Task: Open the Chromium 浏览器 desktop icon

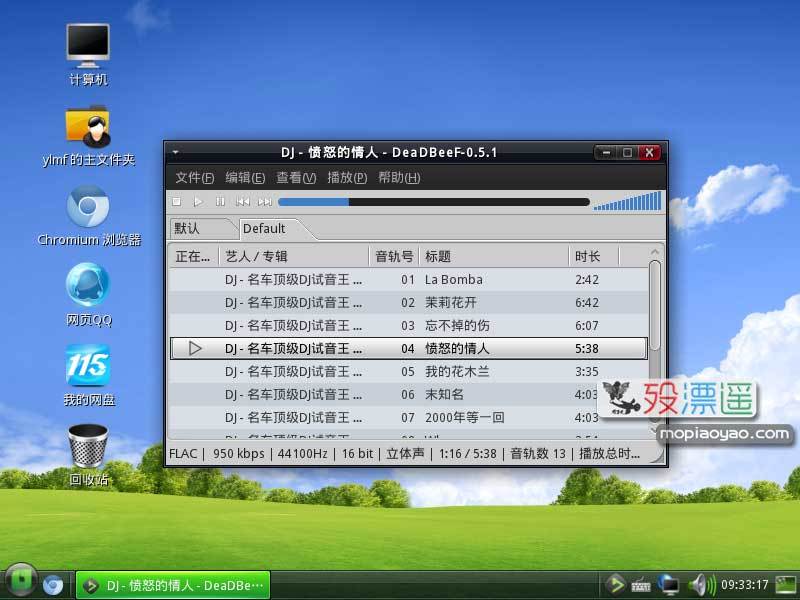Action: pyautogui.click(x=88, y=215)
